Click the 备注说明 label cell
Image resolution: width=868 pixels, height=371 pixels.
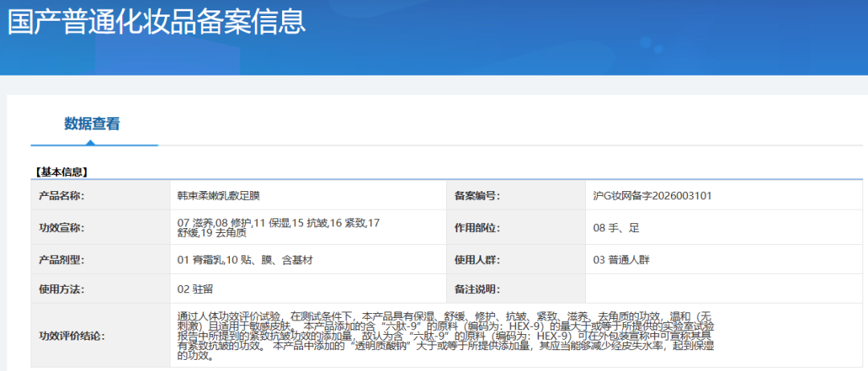(477, 289)
